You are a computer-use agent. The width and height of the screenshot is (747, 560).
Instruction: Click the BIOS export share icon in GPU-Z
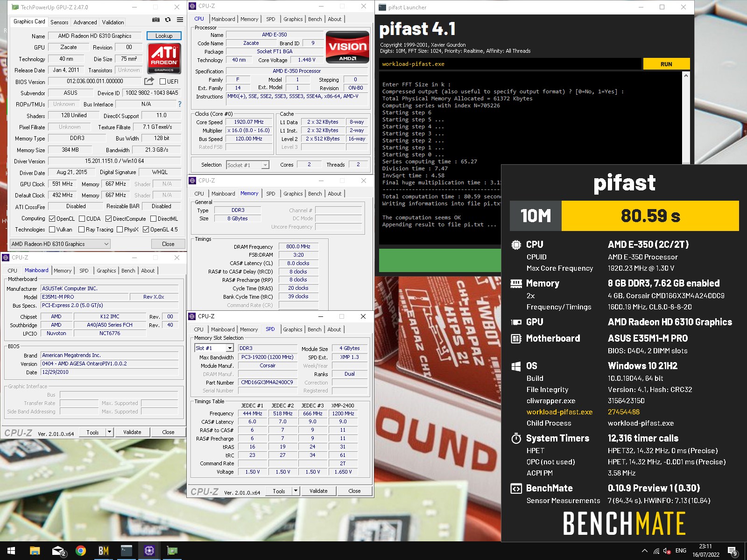pyautogui.click(x=150, y=81)
